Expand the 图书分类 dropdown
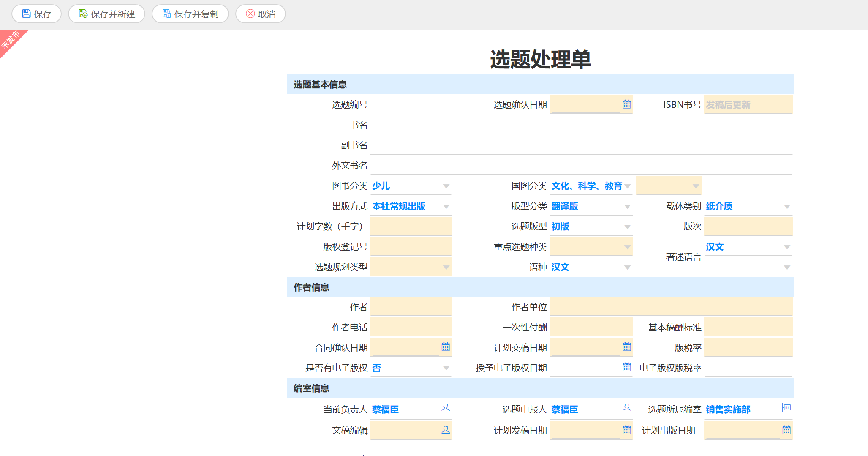The height and width of the screenshot is (456, 868). [x=446, y=186]
